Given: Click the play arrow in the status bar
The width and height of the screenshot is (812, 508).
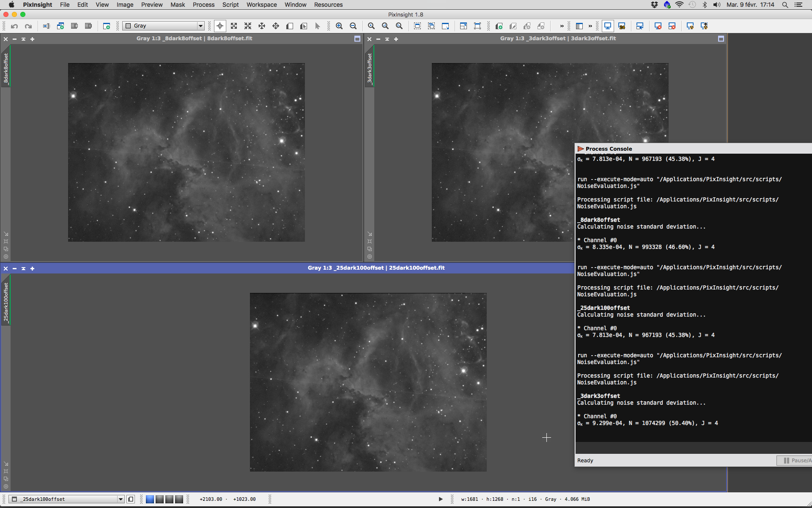Looking at the screenshot, I should click(x=440, y=499).
